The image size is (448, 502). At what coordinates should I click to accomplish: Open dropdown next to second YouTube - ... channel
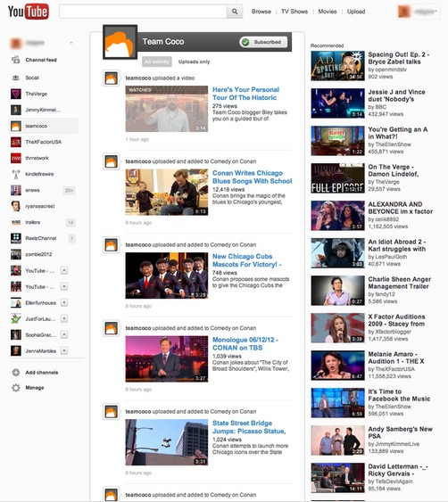[64, 286]
